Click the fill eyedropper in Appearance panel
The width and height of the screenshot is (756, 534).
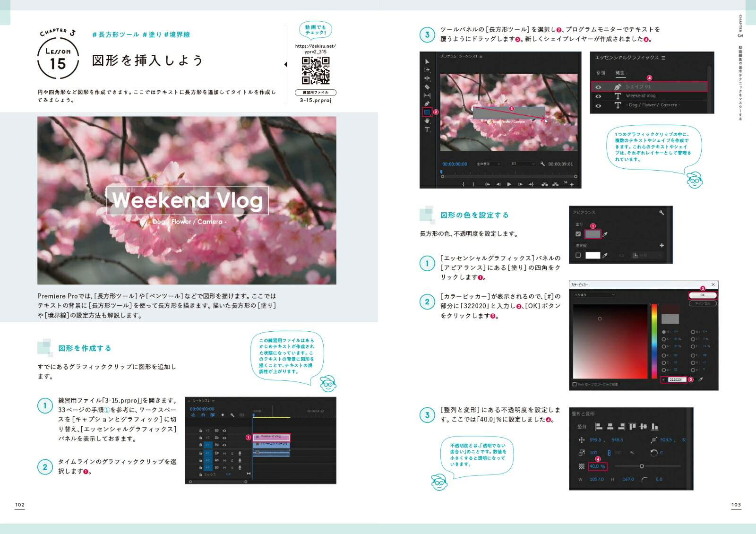coord(605,234)
